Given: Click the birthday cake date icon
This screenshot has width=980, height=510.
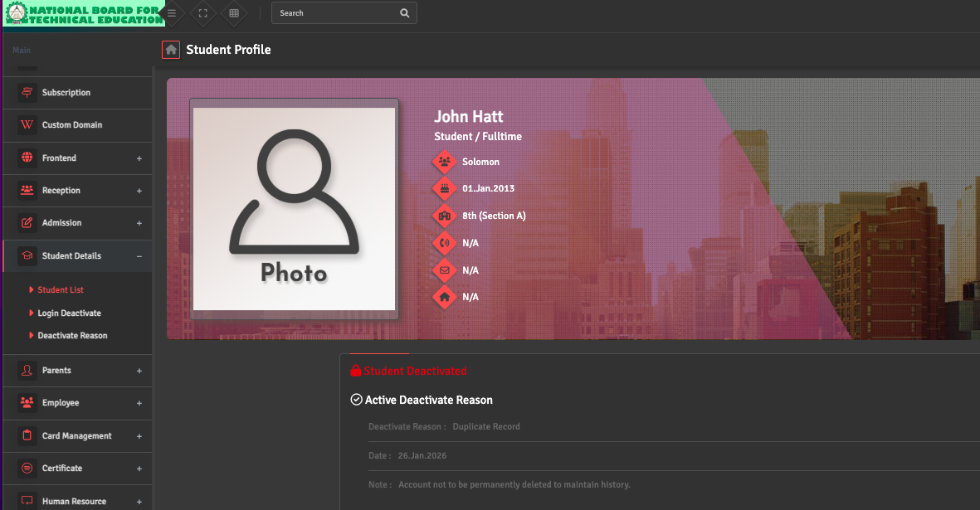Looking at the screenshot, I should click(x=445, y=188).
